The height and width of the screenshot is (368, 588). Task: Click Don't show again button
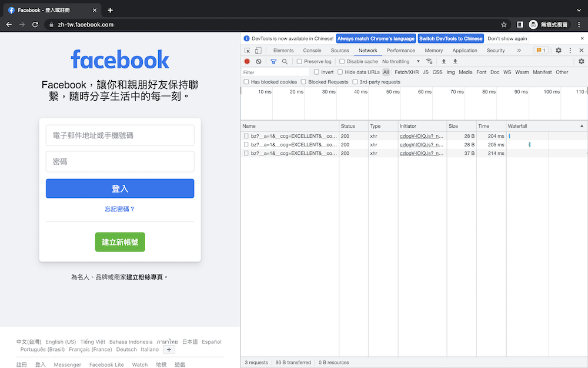point(507,38)
